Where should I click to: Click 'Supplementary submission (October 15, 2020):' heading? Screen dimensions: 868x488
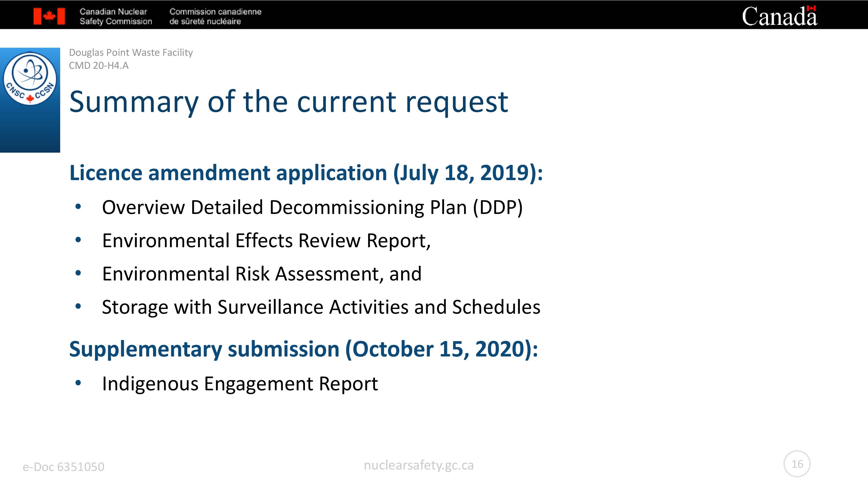303,349
